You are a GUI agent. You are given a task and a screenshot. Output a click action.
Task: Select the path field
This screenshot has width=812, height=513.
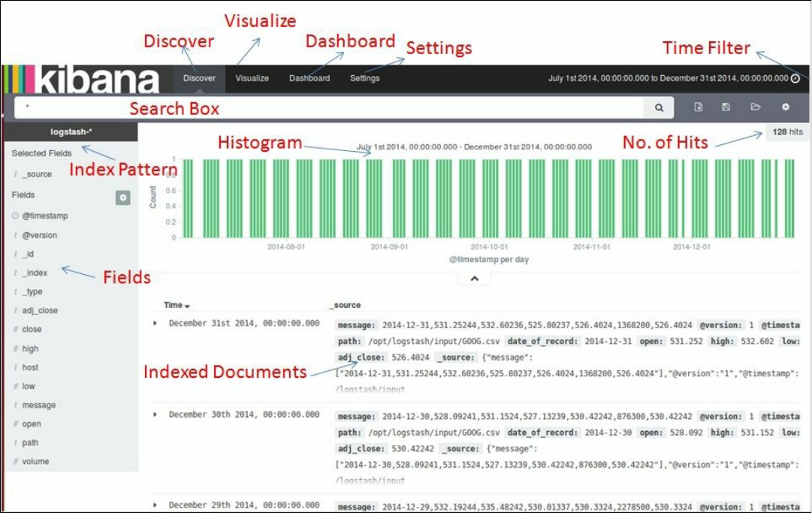click(30, 442)
